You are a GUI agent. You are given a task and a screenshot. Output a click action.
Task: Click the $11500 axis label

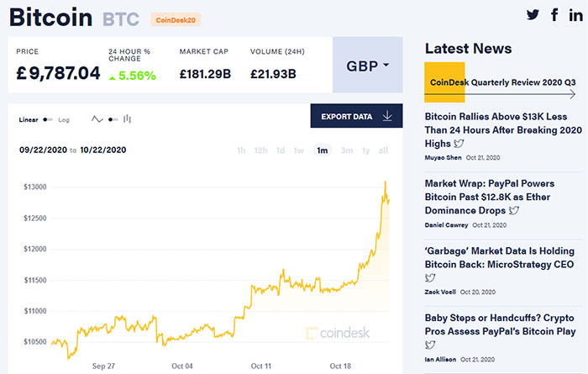(35, 280)
